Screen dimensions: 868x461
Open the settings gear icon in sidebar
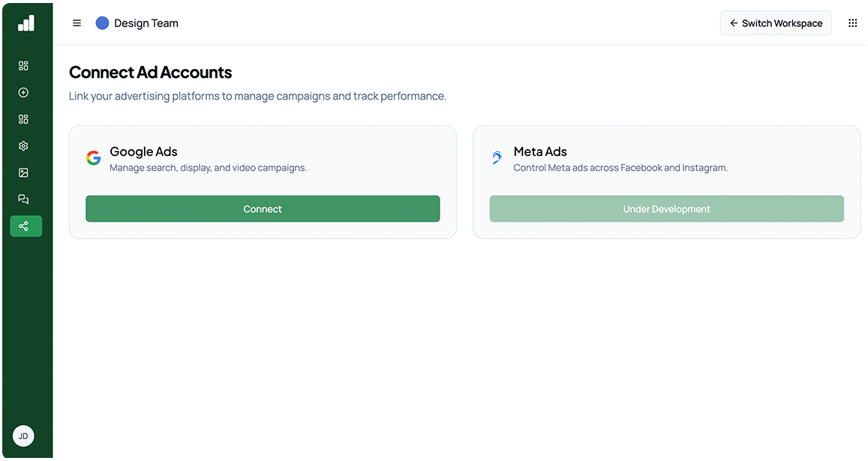tap(23, 146)
